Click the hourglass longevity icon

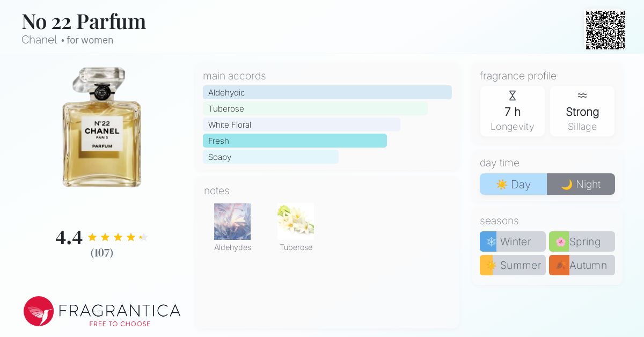click(x=513, y=96)
